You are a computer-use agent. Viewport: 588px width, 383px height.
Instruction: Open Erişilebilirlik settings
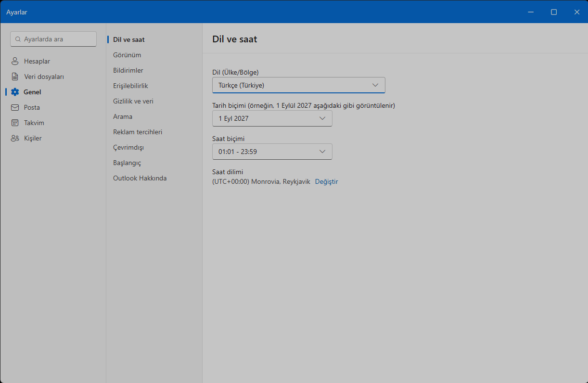point(130,86)
